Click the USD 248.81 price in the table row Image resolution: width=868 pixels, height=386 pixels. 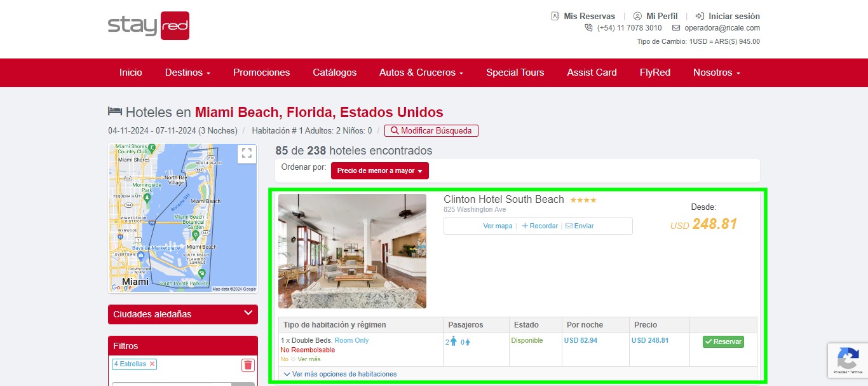point(650,340)
